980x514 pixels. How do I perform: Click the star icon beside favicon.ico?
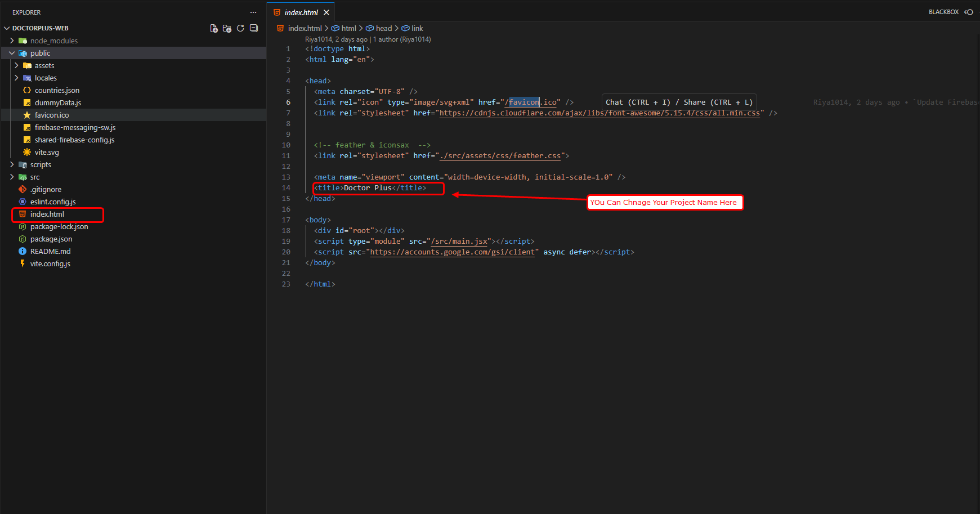pyautogui.click(x=27, y=115)
